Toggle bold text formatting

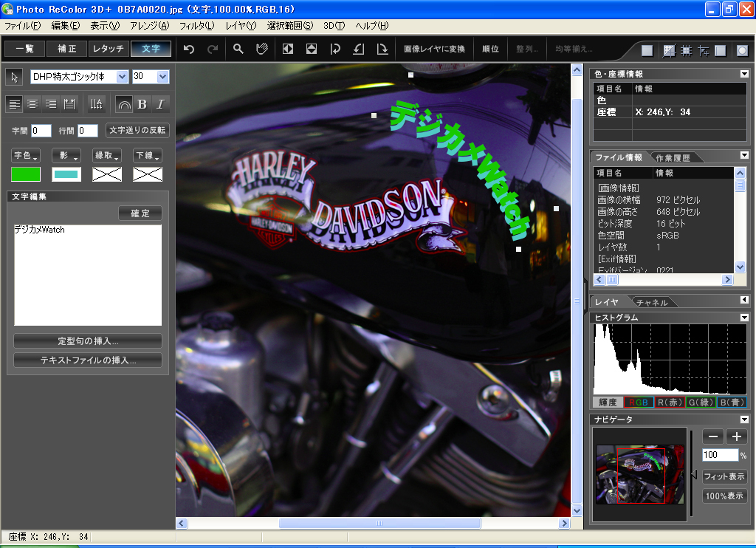(142, 104)
